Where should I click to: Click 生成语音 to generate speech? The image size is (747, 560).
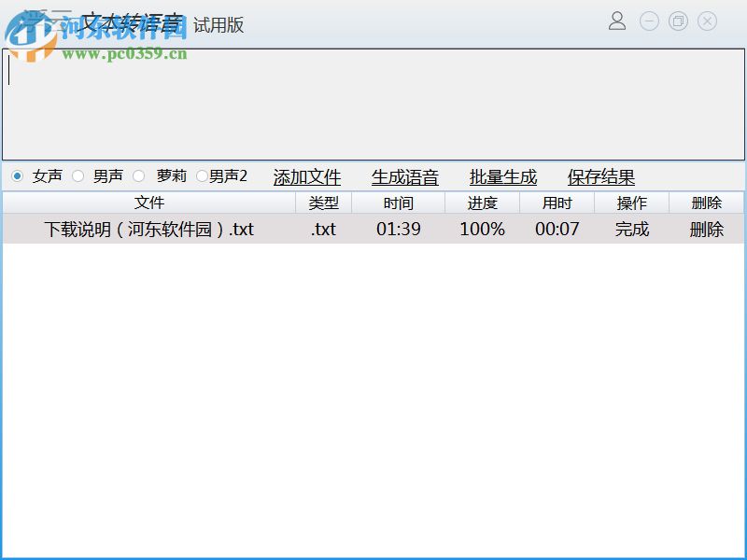403,176
